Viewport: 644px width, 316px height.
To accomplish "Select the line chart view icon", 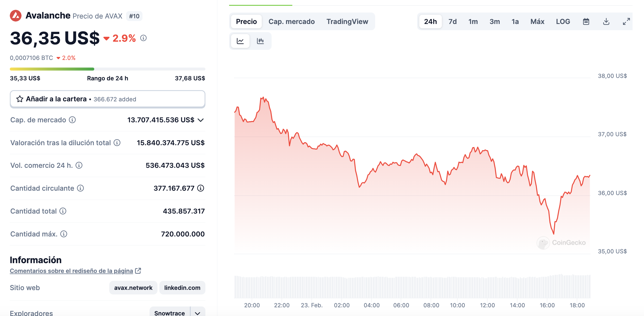I will 240,41.
